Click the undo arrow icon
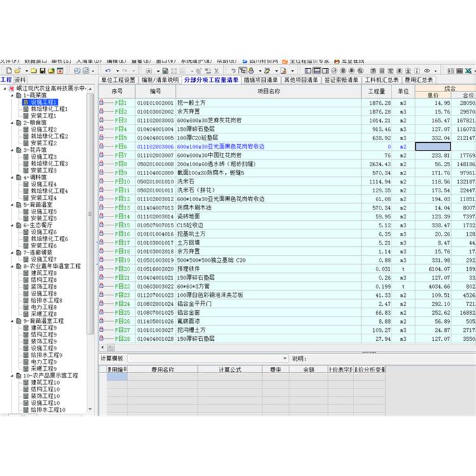Screen dimensions: 476x476 pyautogui.click(x=108, y=70)
